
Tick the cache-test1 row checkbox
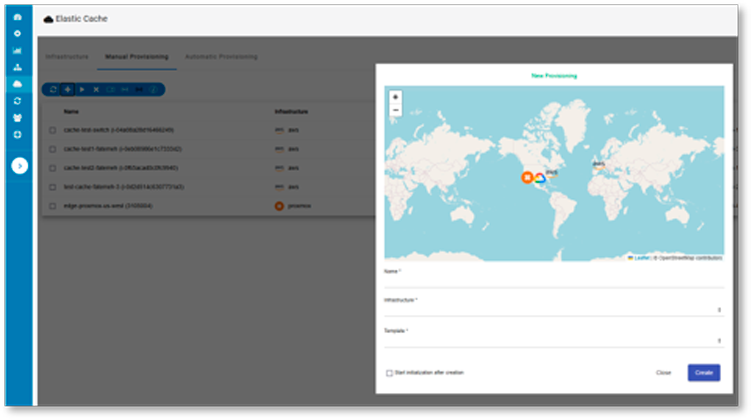tap(53, 149)
